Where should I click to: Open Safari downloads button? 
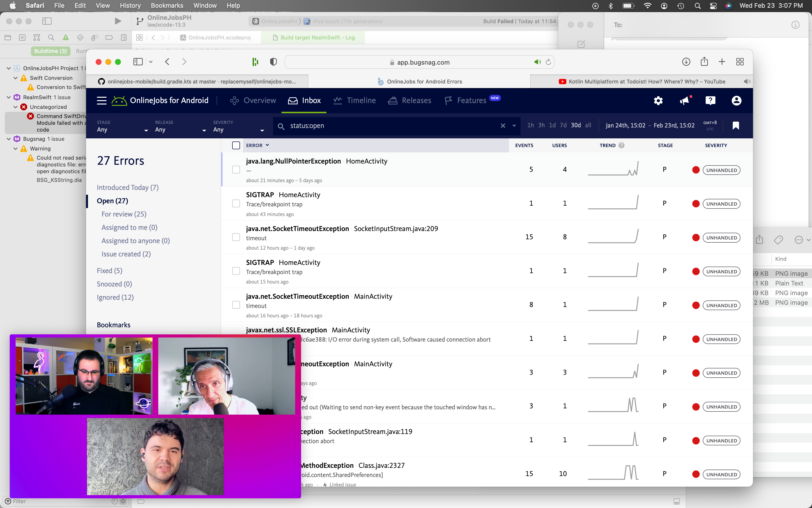coord(686,62)
